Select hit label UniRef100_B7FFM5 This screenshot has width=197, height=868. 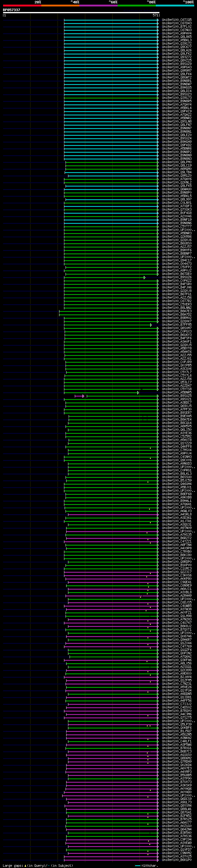(x=177, y=325)
